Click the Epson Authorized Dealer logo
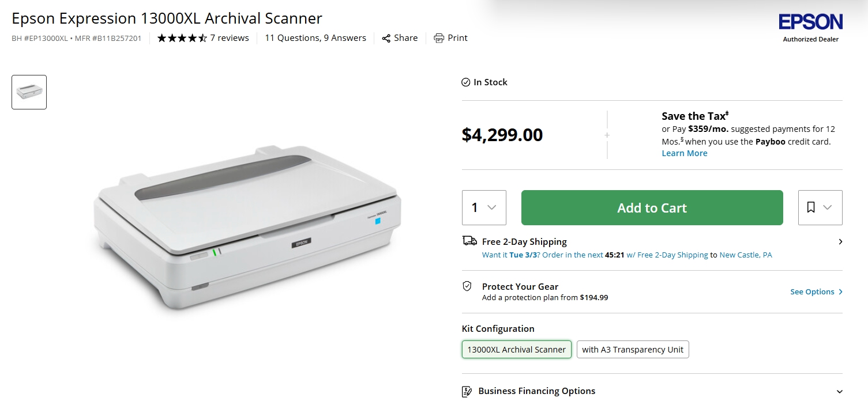 tap(810, 28)
